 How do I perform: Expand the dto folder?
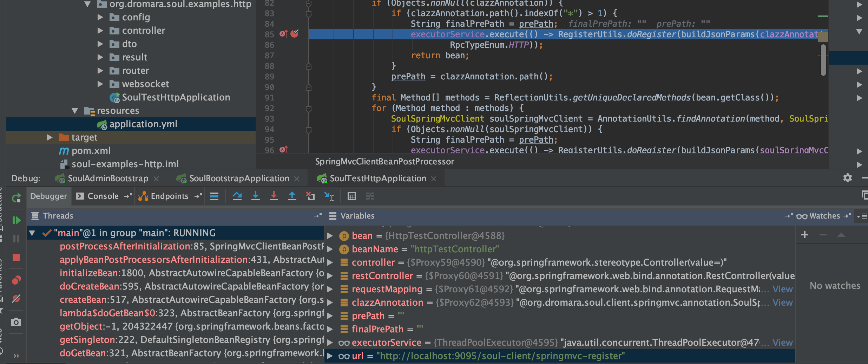click(100, 44)
